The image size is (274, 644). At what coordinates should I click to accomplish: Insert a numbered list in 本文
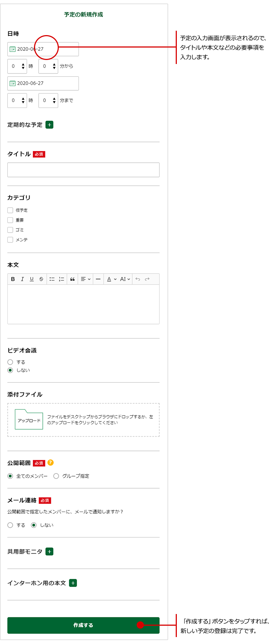click(61, 279)
